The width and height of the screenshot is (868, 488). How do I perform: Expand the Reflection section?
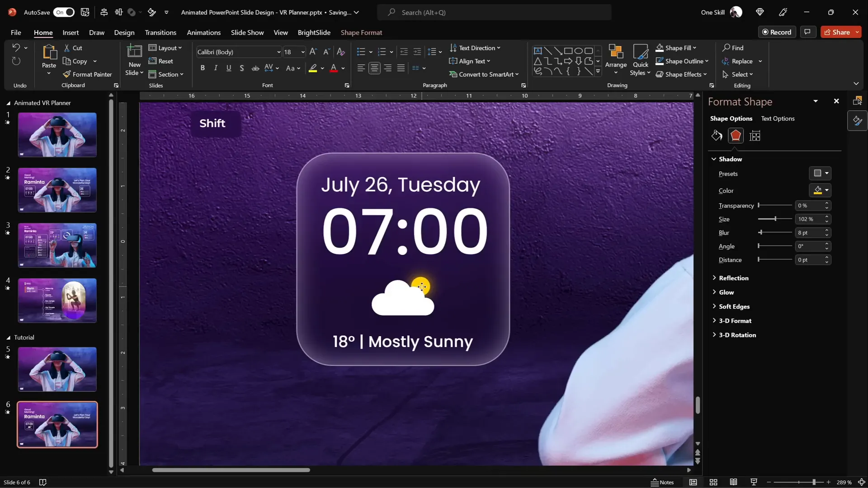pos(730,278)
